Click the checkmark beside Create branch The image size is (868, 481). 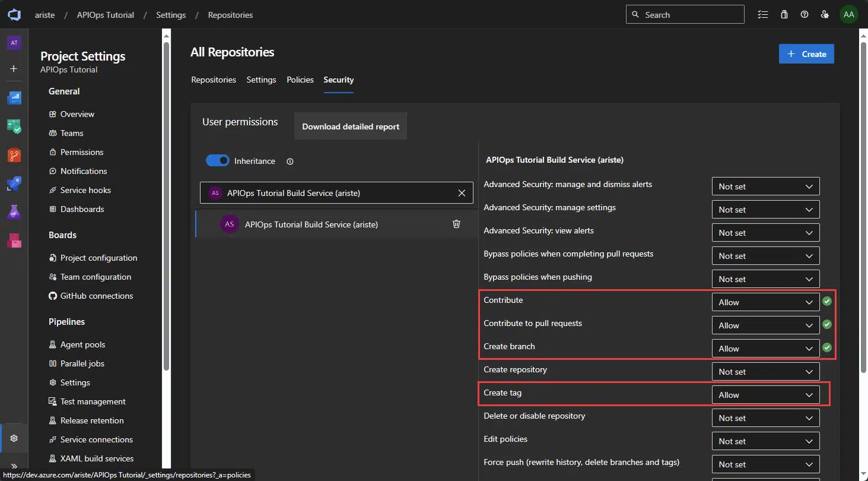[x=826, y=348]
